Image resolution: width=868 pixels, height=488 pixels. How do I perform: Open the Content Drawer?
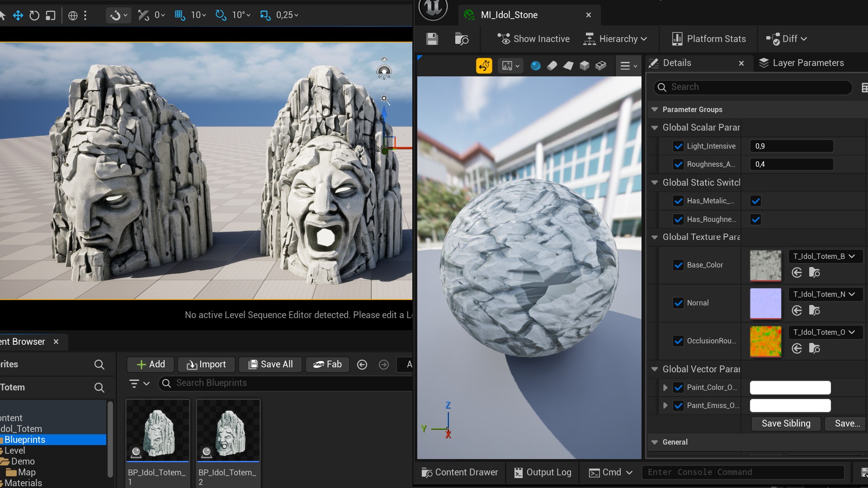pyautogui.click(x=459, y=472)
